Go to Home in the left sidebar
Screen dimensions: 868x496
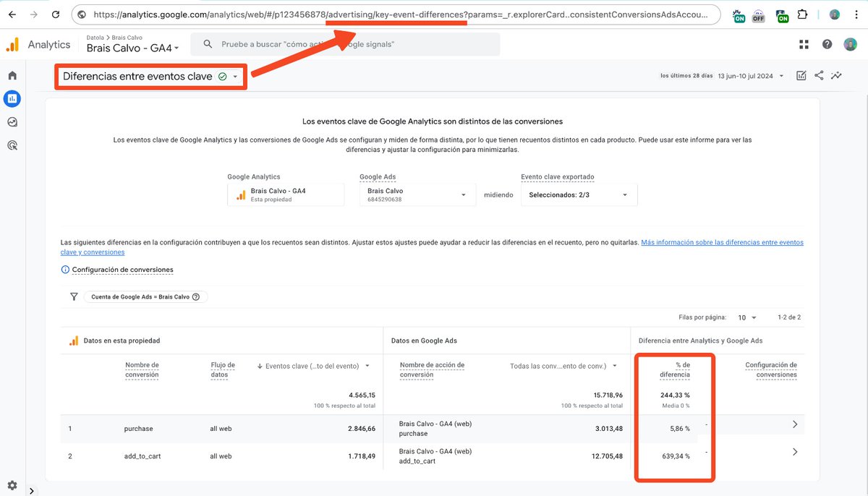click(x=12, y=75)
